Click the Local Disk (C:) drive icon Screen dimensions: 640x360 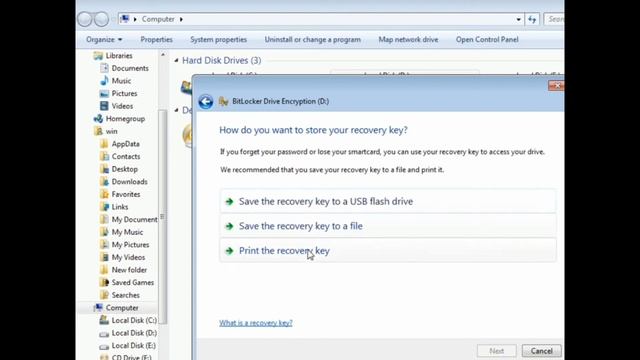pos(104,320)
